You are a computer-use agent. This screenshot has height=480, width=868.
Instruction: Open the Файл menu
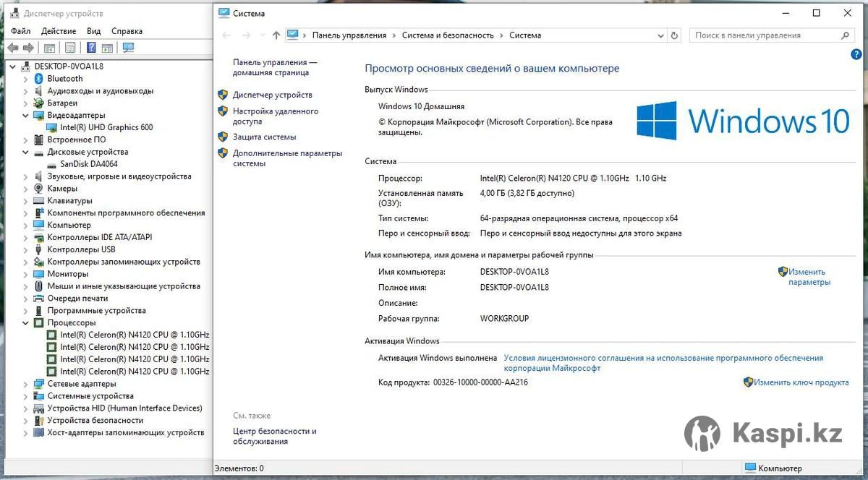pyautogui.click(x=20, y=31)
